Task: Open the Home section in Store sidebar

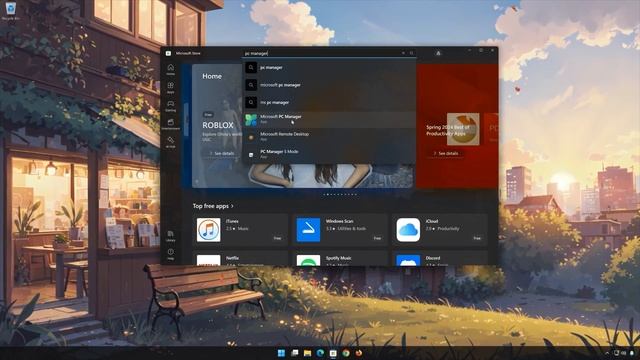Action: point(171,69)
